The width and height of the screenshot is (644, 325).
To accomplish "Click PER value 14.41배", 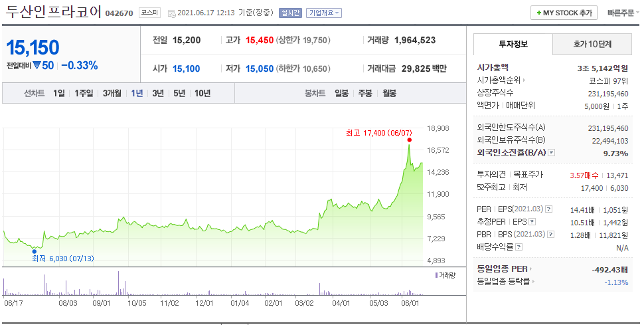I will [x=582, y=210].
